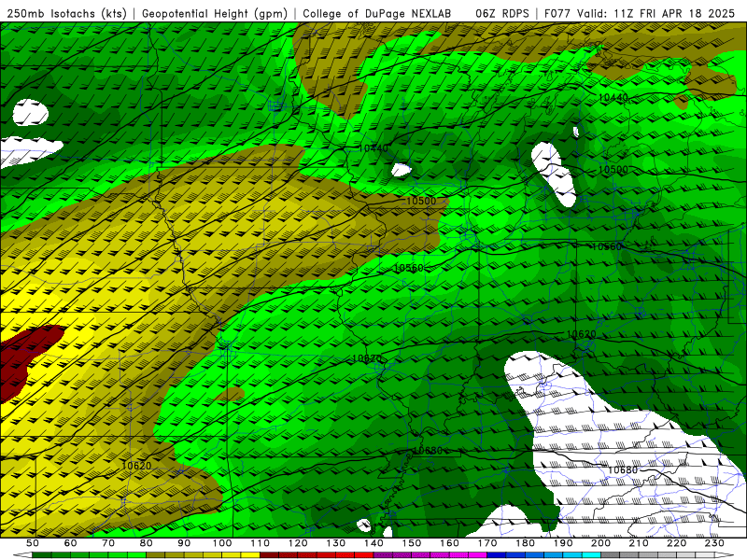This screenshot has width=747, height=560.
Task: Click the 10620 contour label in the yellow southwest area
Action: pos(136,466)
